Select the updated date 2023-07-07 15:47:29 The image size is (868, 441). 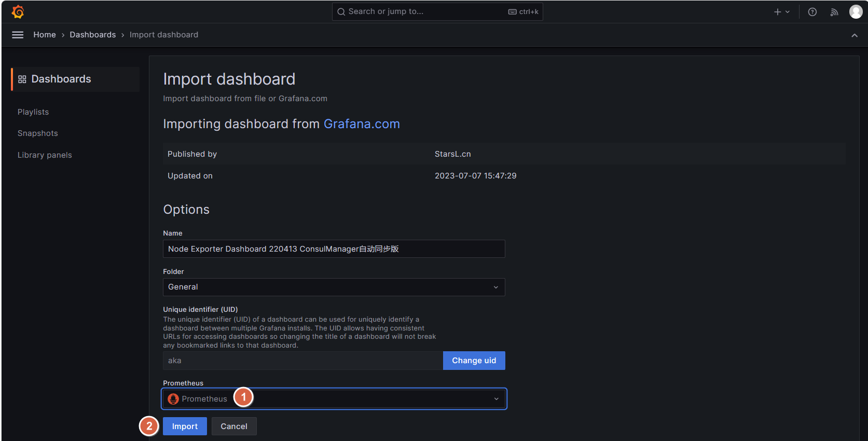click(476, 176)
